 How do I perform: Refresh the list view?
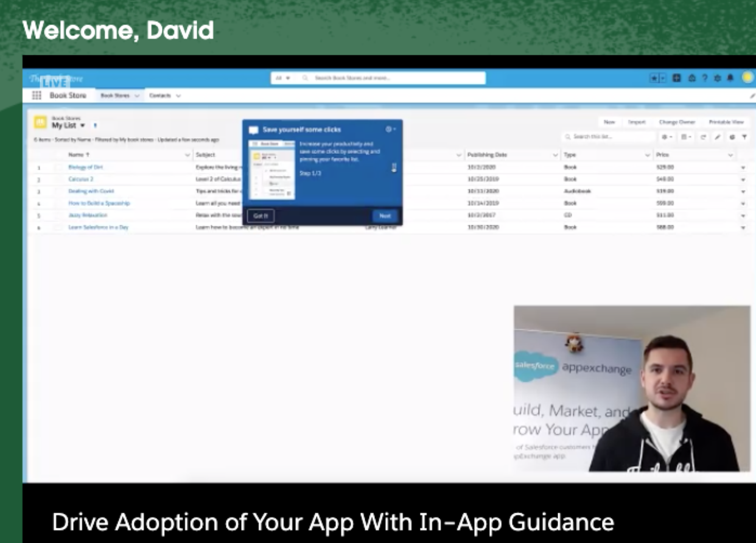703,137
